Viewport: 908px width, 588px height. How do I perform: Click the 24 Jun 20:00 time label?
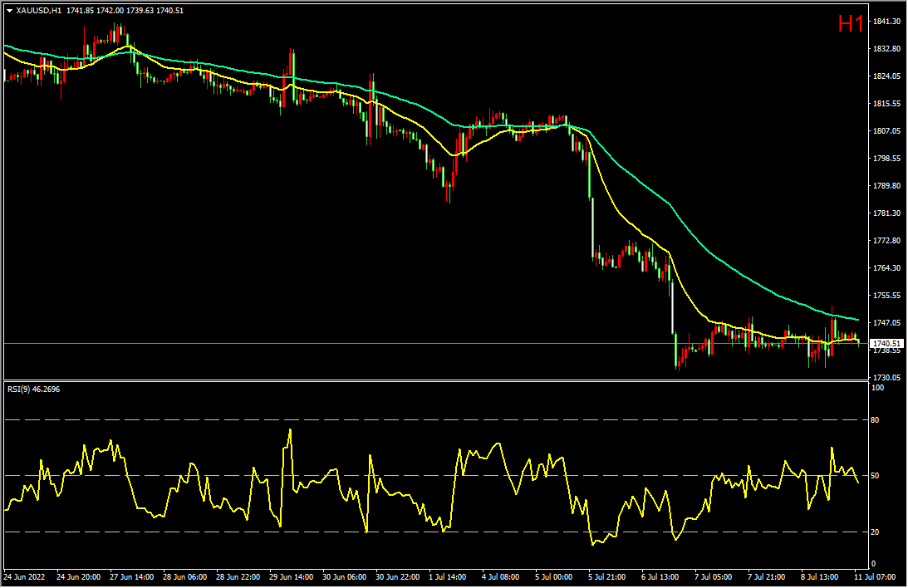click(79, 577)
